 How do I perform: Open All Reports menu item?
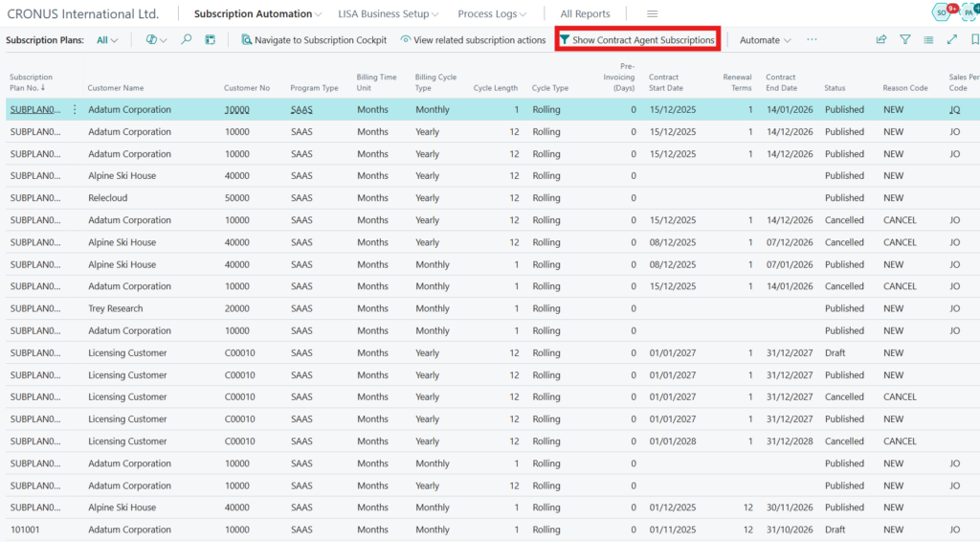(x=585, y=14)
